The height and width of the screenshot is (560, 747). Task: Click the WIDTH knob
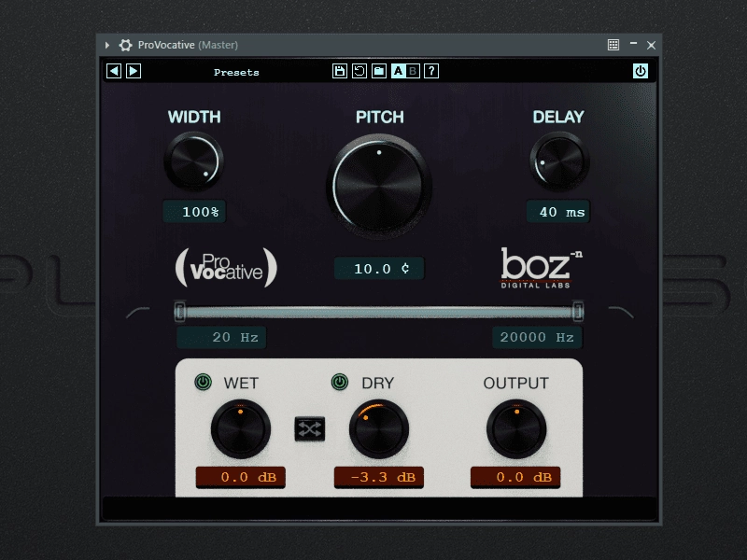click(194, 161)
